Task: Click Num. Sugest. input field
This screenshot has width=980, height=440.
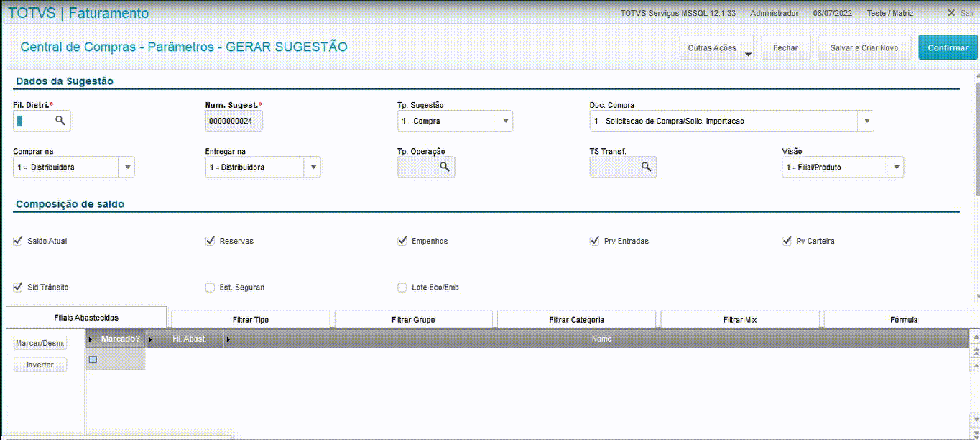Action: [234, 121]
